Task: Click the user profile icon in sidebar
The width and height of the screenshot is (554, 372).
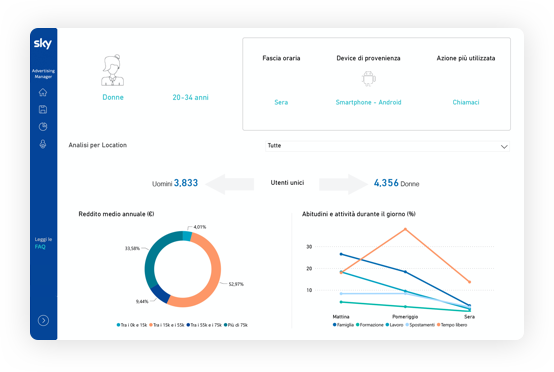Action: pos(43,144)
